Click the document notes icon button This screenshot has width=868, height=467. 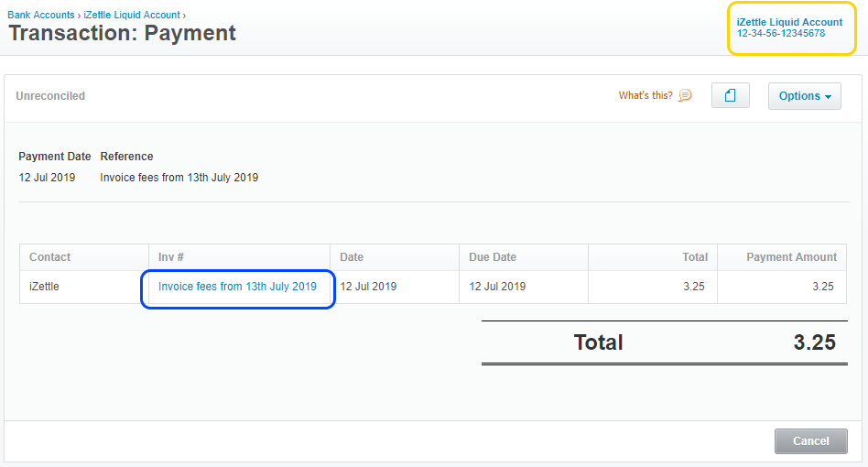click(730, 95)
